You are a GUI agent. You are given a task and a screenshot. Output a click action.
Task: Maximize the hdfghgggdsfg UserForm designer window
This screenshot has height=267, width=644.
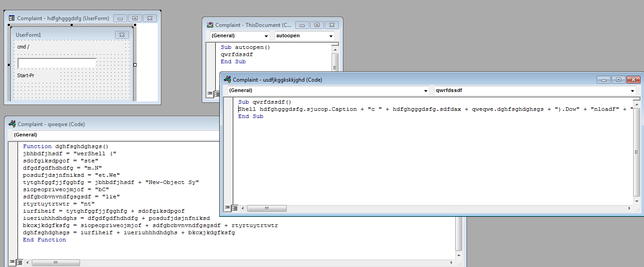tap(135, 18)
